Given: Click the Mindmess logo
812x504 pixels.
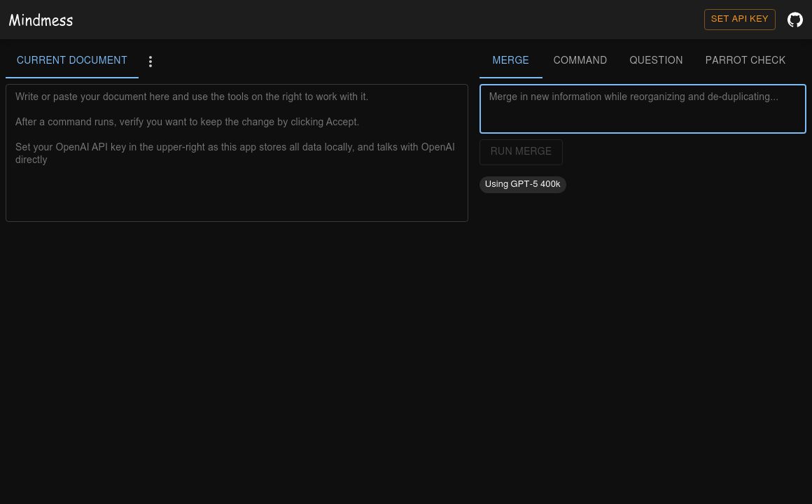Looking at the screenshot, I should 41,20.
